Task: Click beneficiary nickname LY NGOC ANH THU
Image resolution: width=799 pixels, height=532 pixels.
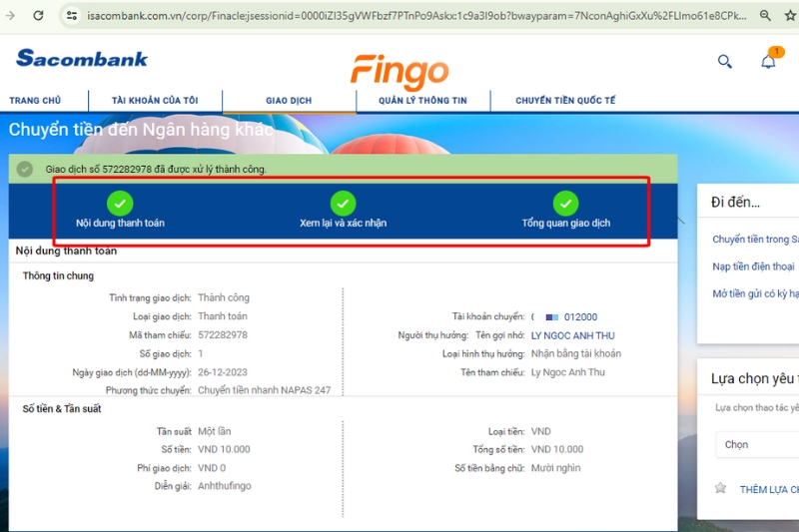Action: (572, 335)
